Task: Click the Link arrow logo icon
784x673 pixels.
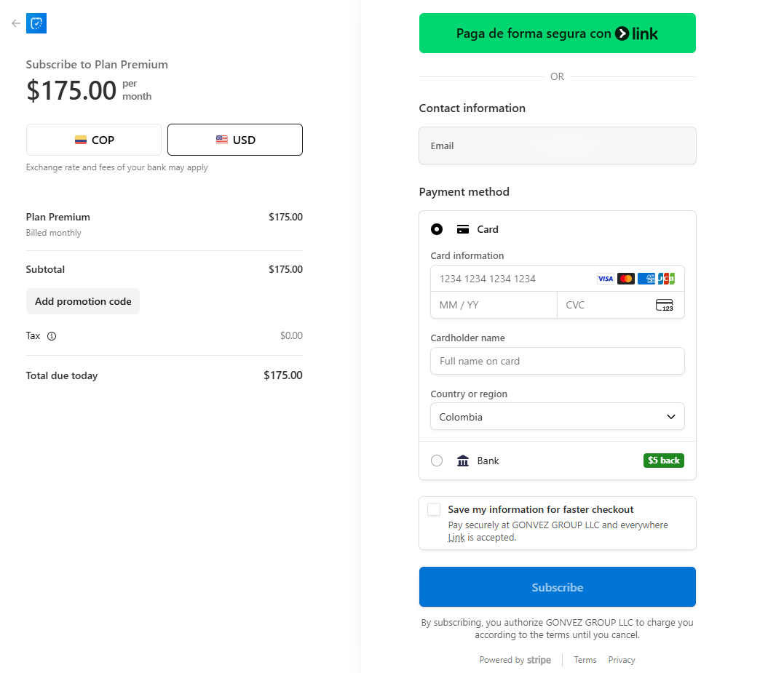Action: tap(622, 33)
